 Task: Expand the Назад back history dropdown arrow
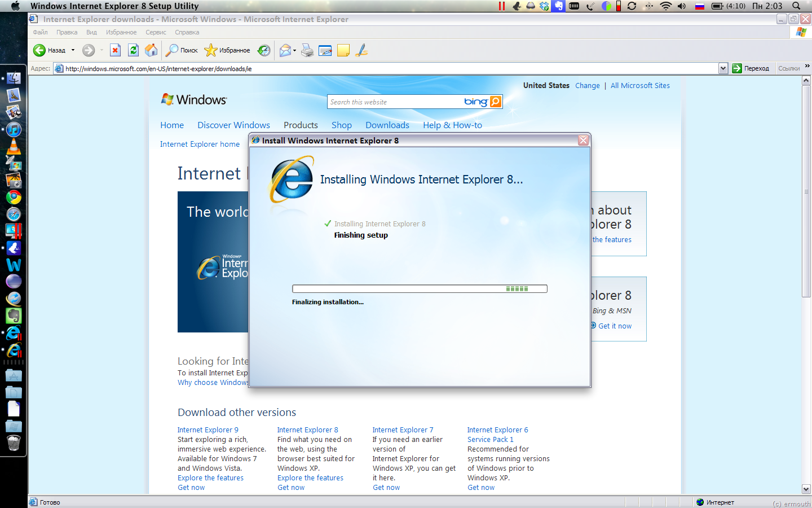click(73, 50)
